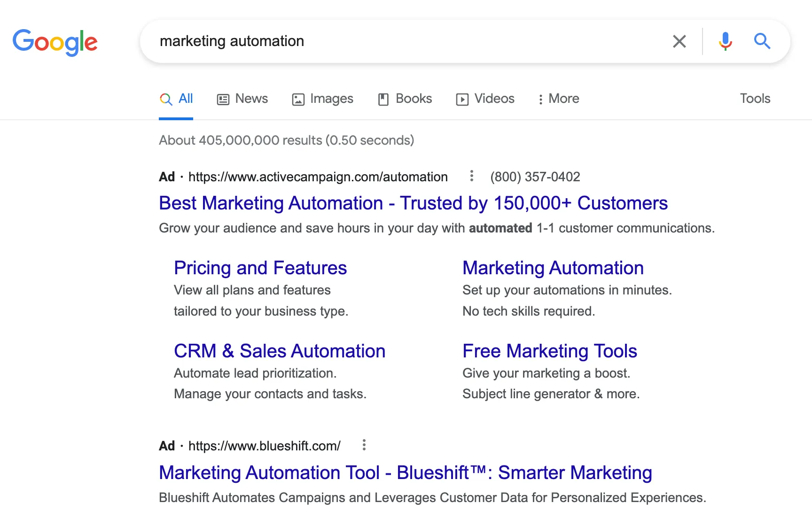
Task: Click the activecampaign.com/automation ad URL
Action: (318, 177)
